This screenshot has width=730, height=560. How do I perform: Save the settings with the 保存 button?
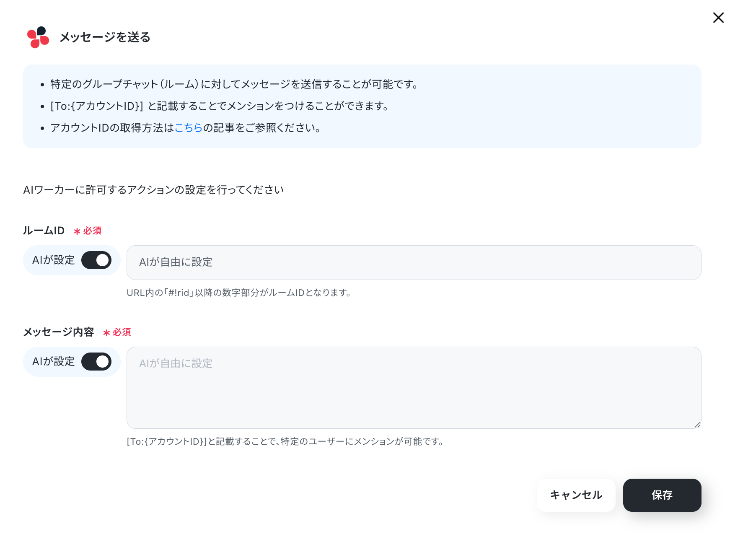coord(662,495)
